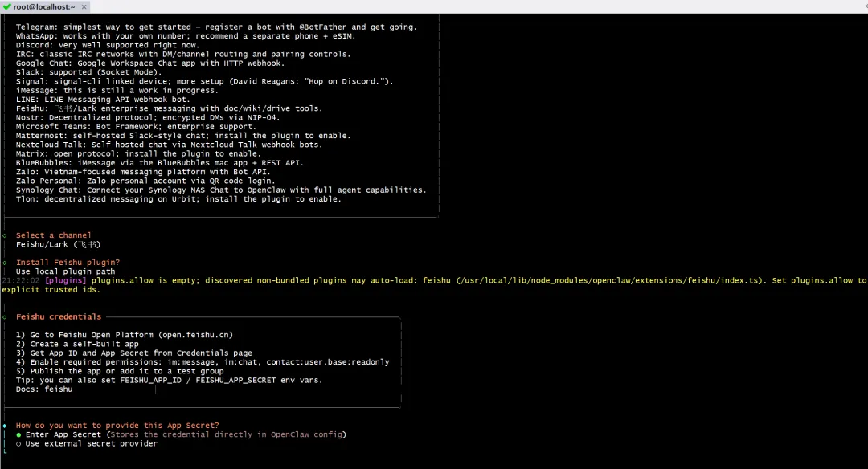868x469 pixels.
Task: Click the 'Select a channel' prompt
Action: point(54,235)
